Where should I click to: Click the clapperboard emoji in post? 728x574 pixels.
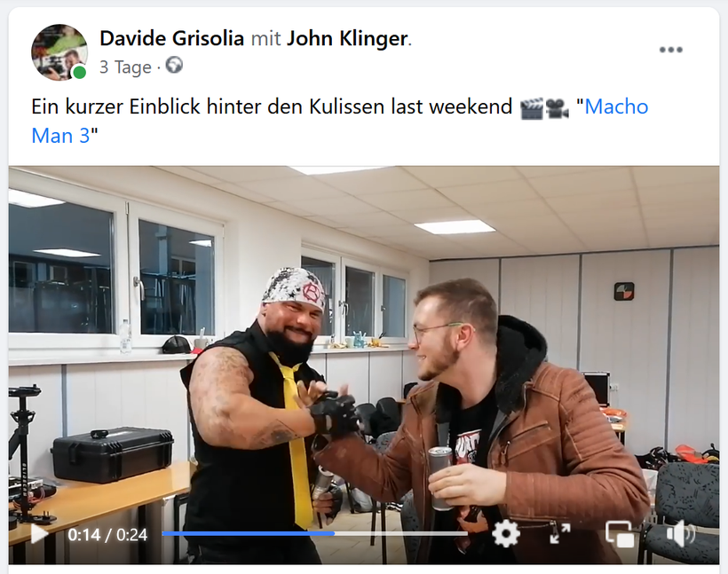(532, 108)
